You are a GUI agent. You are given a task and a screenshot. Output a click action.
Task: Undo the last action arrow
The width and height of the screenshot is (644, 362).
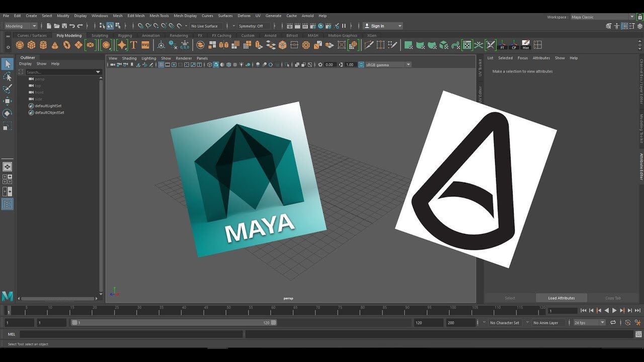click(x=72, y=26)
